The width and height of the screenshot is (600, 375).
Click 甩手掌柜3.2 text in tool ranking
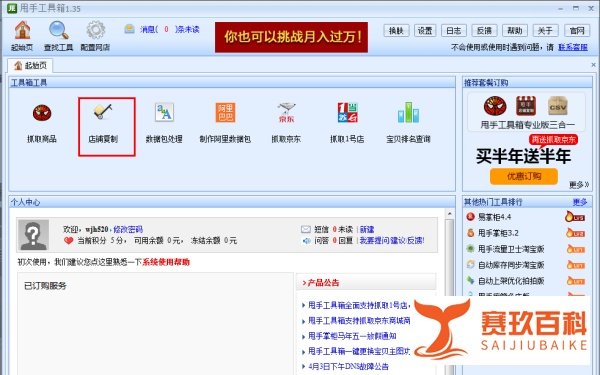(x=498, y=233)
